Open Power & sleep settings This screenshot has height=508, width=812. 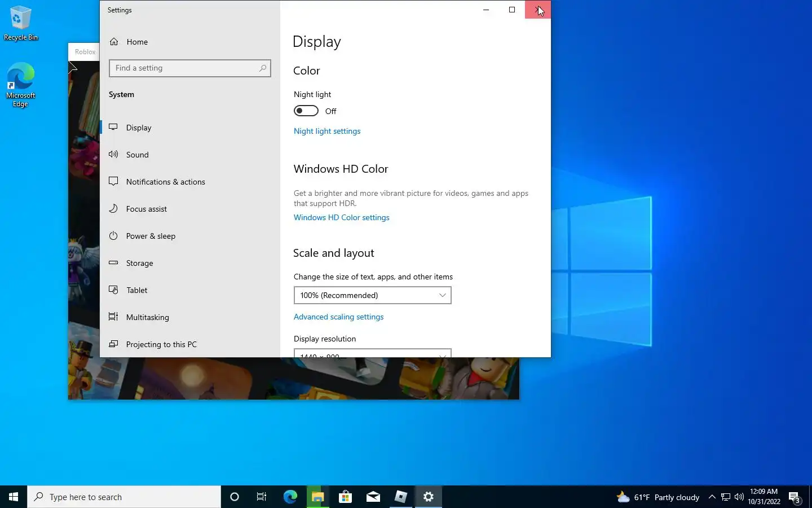(189, 236)
